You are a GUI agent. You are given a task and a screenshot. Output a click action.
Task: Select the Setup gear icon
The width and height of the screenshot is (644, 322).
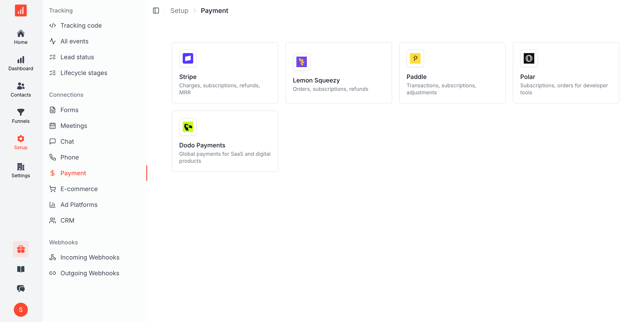click(x=21, y=138)
